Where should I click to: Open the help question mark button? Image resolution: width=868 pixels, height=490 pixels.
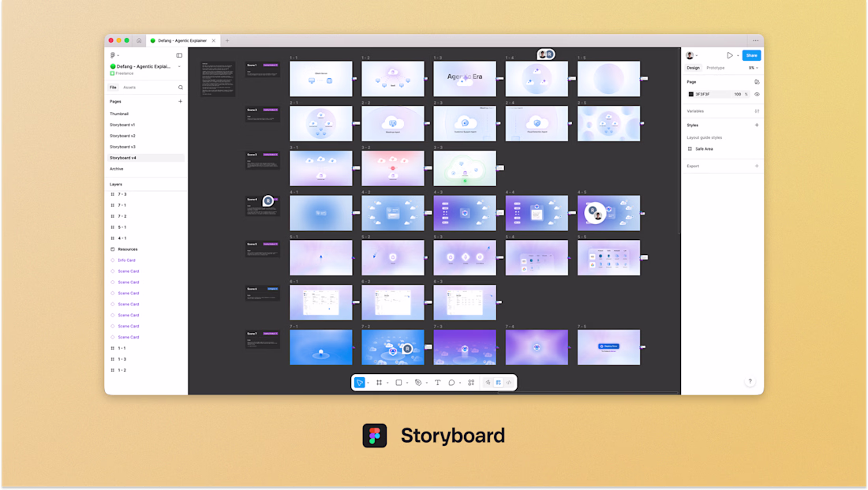click(x=750, y=381)
